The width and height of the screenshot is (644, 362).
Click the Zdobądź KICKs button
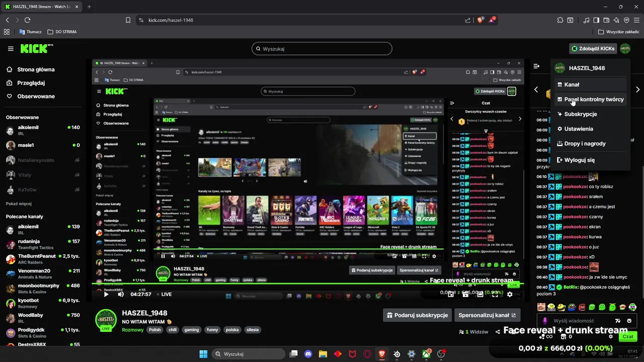pyautogui.click(x=593, y=49)
